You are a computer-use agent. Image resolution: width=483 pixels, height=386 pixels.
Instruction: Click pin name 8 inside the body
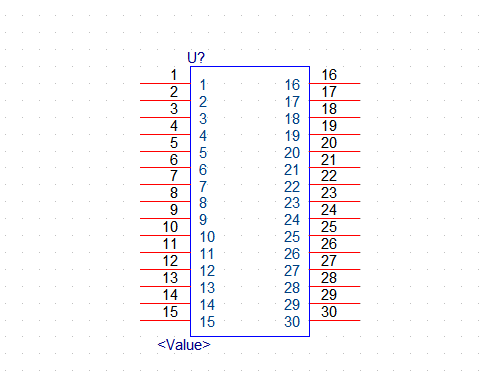click(x=203, y=203)
